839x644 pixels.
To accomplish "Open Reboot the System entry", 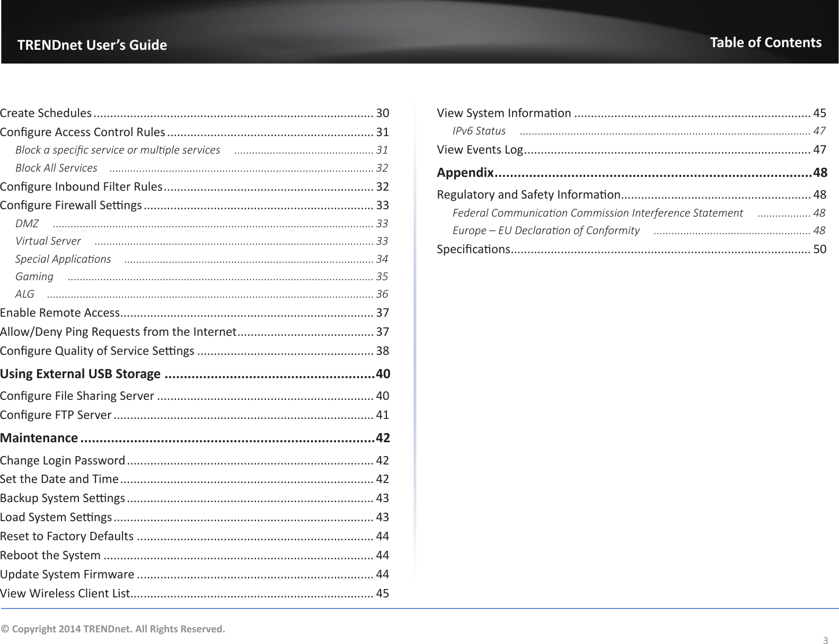I will pyautogui.click(x=195, y=556).
